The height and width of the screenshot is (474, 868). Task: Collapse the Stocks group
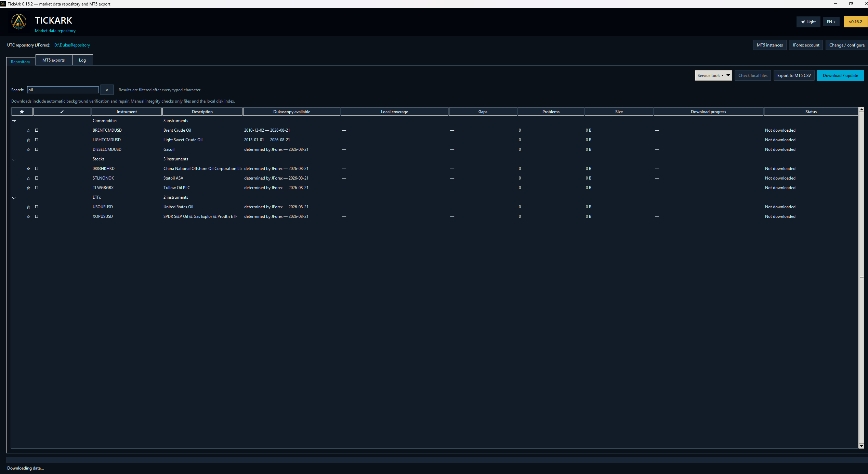point(14,159)
